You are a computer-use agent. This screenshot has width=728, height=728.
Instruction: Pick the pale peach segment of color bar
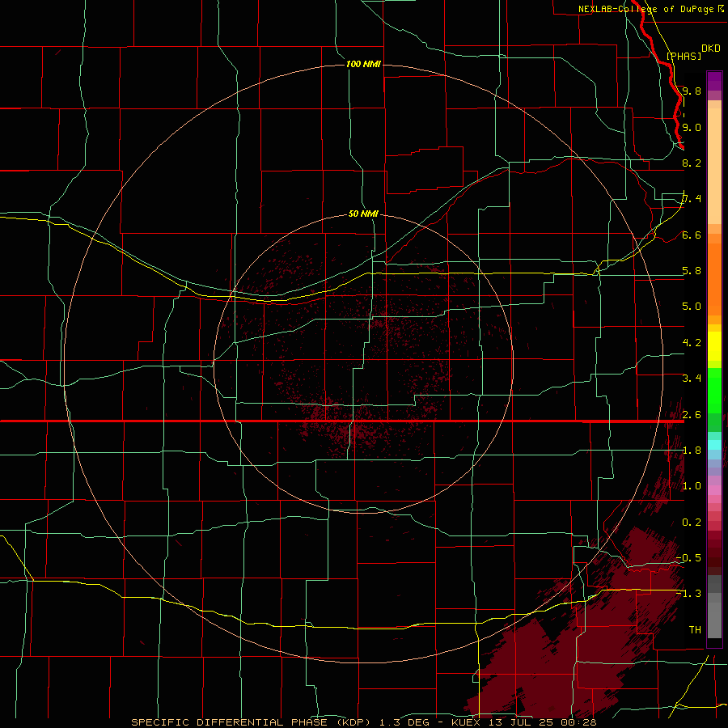(714, 166)
